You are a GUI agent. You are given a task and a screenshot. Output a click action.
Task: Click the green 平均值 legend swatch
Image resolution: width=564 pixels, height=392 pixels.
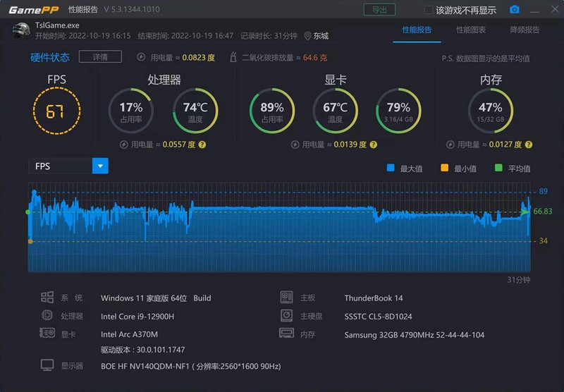498,168
